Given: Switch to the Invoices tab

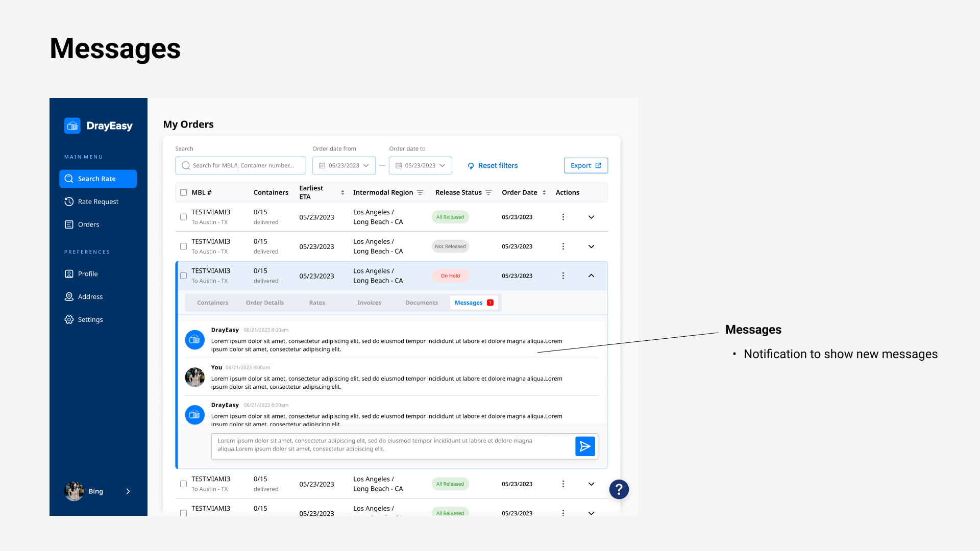Looking at the screenshot, I should click(x=369, y=303).
